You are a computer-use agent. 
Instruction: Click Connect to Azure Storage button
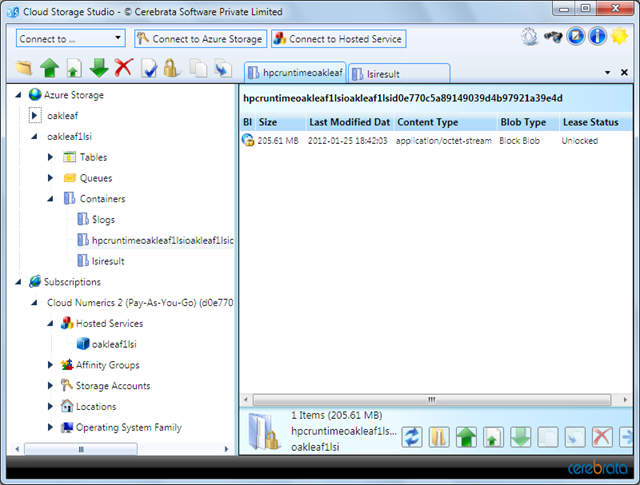pyautogui.click(x=200, y=39)
